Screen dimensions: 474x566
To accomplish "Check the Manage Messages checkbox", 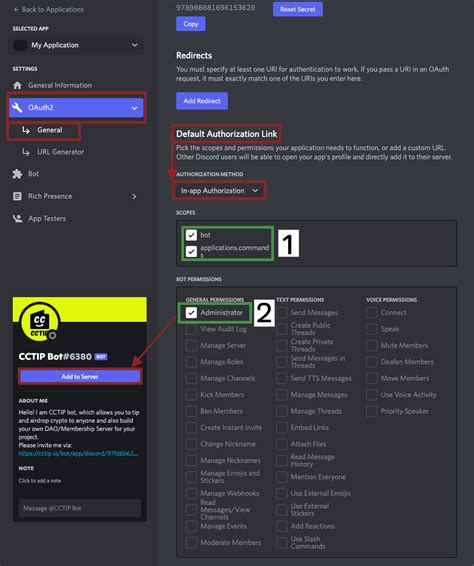I will 281,395.
